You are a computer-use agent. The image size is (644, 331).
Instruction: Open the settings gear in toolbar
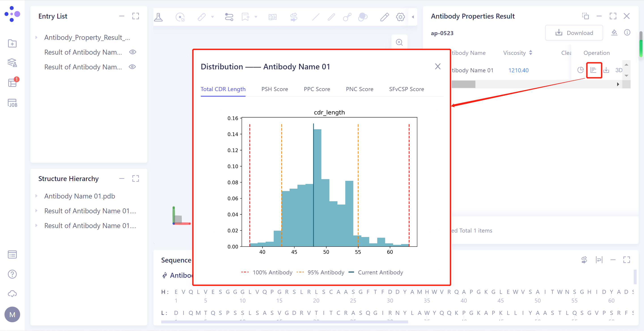(x=400, y=17)
